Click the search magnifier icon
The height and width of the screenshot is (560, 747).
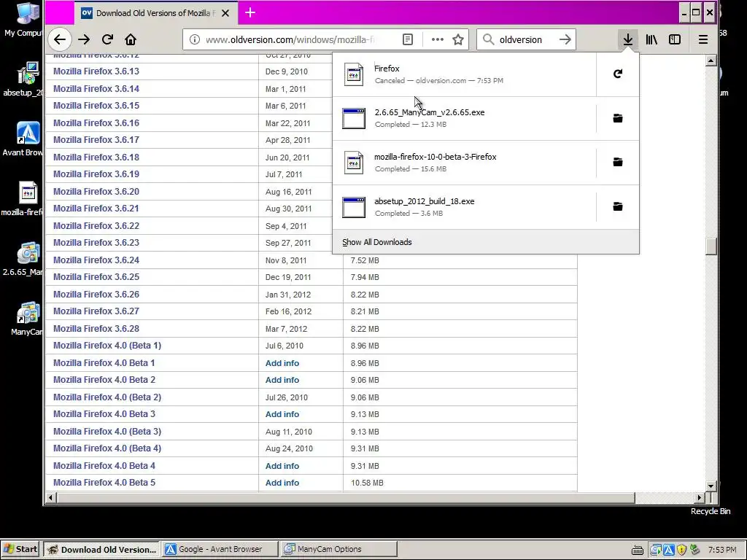pyautogui.click(x=488, y=39)
